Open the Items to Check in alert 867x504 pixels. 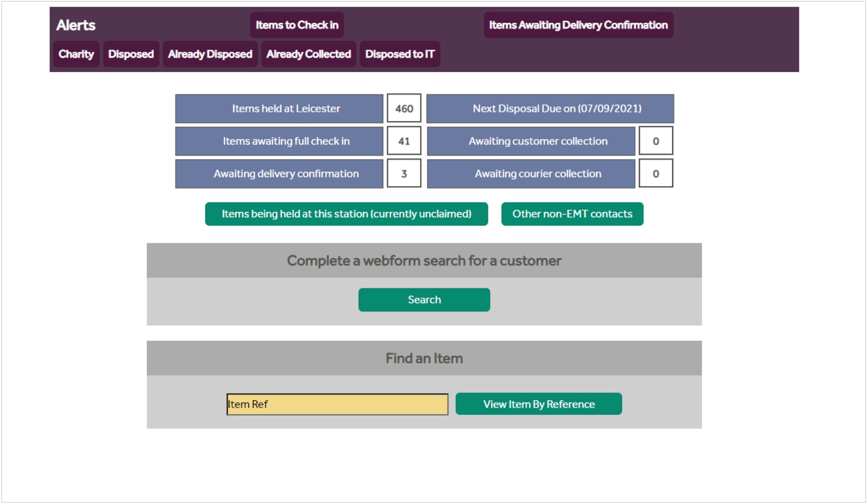[297, 25]
